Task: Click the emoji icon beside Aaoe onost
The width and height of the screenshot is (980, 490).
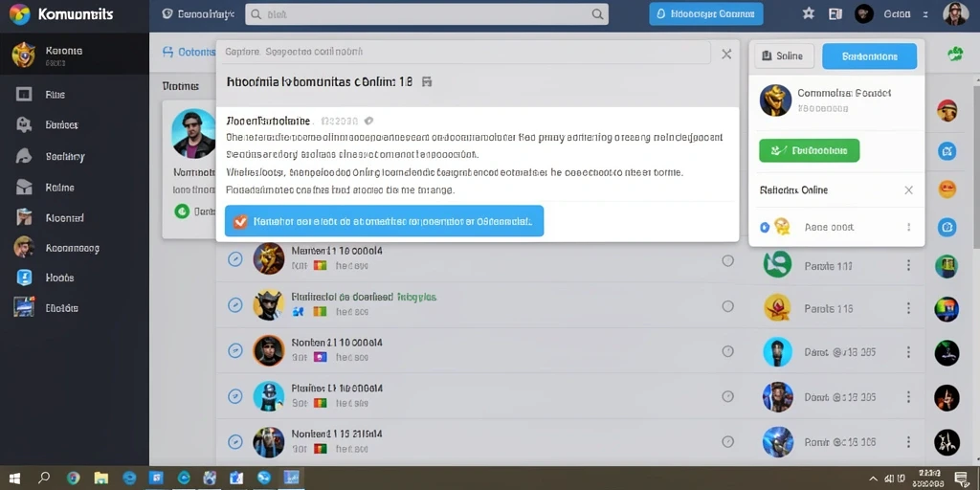Action: (782, 227)
